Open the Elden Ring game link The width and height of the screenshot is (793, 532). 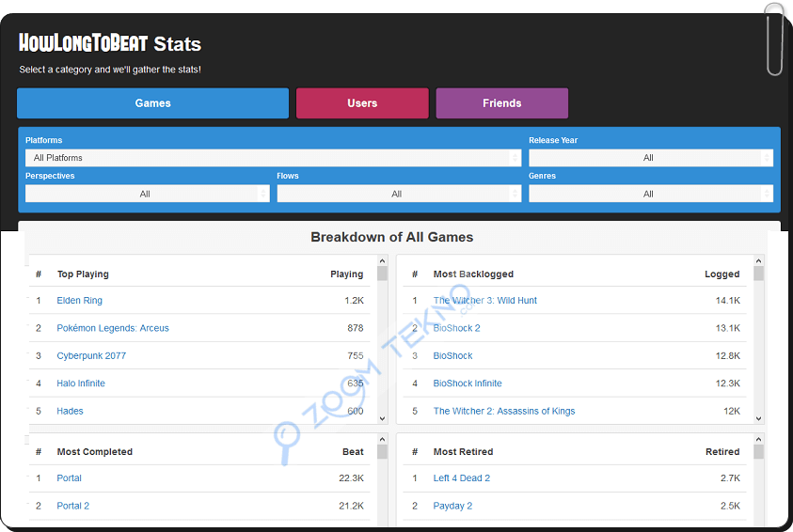pyautogui.click(x=79, y=300)
